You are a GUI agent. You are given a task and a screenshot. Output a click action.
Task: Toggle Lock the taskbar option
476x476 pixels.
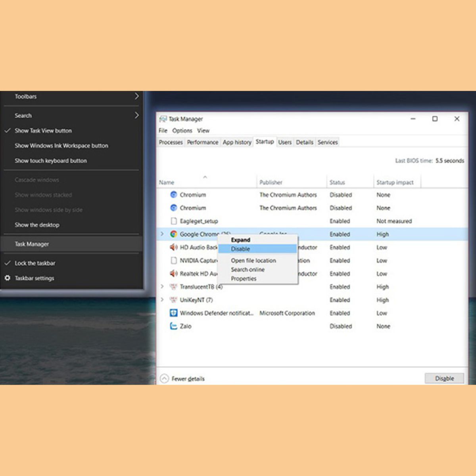[35, 263]
